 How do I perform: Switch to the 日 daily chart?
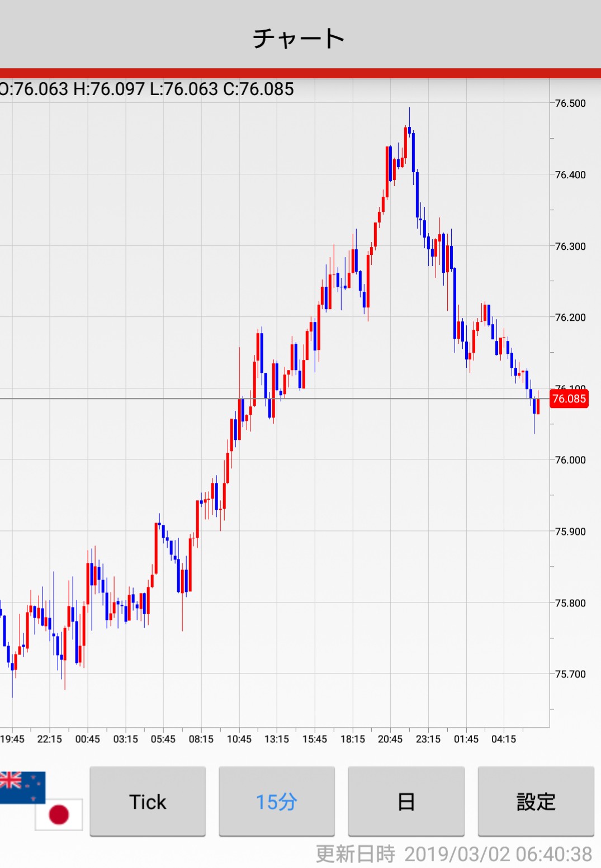click(x=406, y=801)
